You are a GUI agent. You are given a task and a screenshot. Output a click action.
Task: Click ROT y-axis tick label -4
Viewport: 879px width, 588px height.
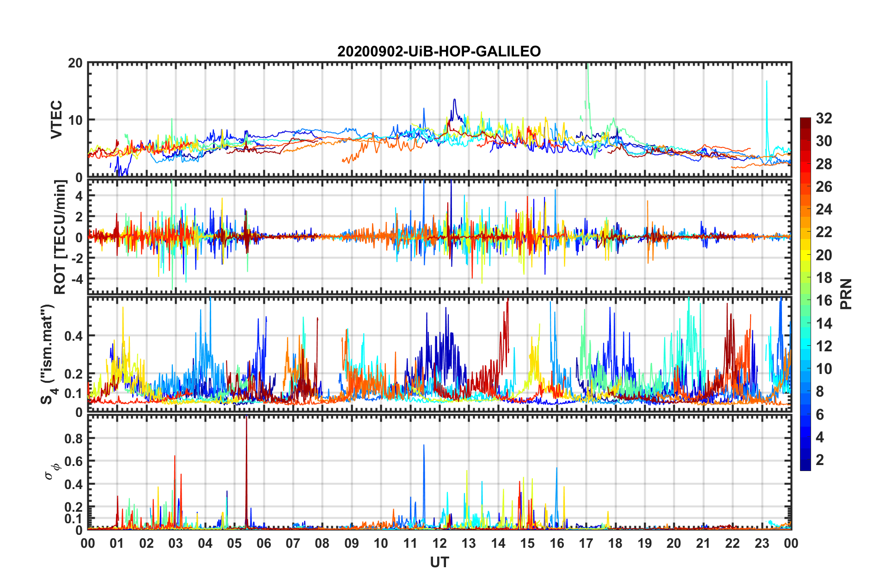point(76,279)
